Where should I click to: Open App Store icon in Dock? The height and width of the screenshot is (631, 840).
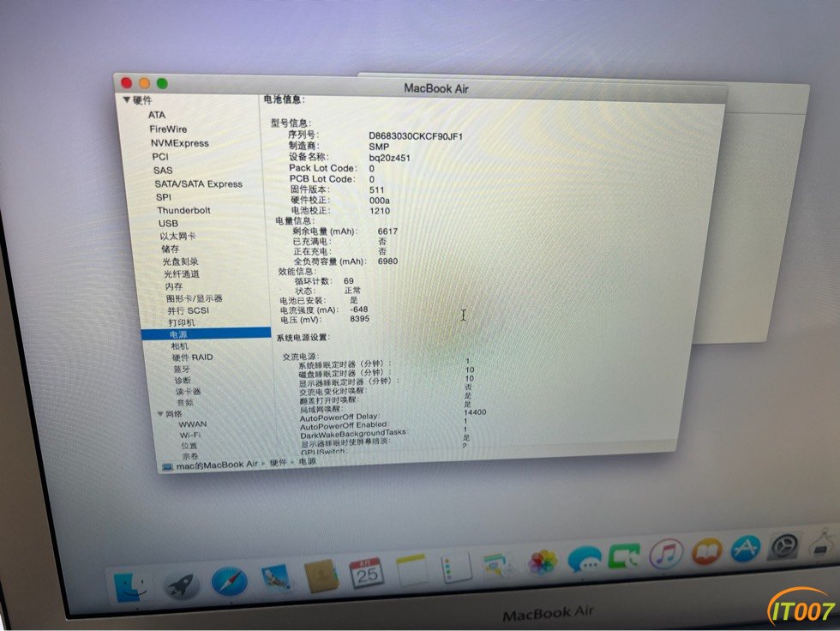coord(746,549)
